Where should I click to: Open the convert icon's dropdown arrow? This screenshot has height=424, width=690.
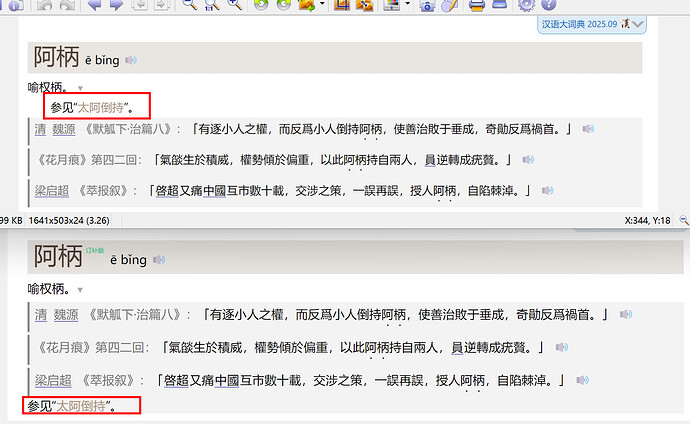[322, 4]
